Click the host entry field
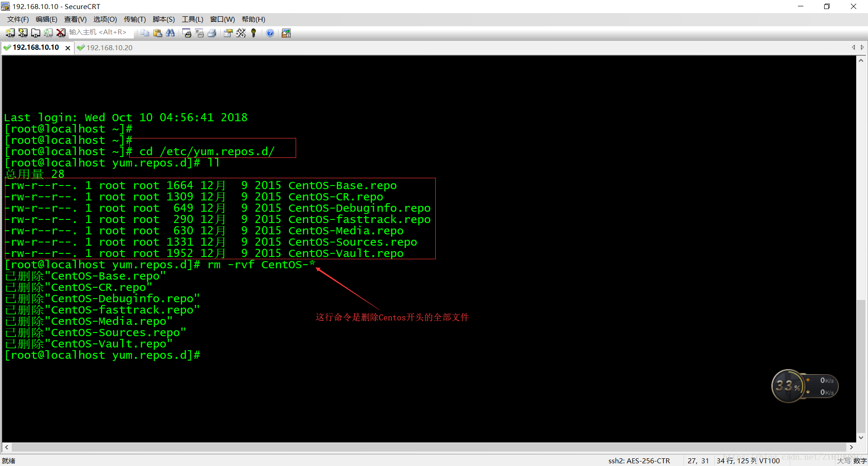This screenshot has width=868, height=466. [101, 32]
